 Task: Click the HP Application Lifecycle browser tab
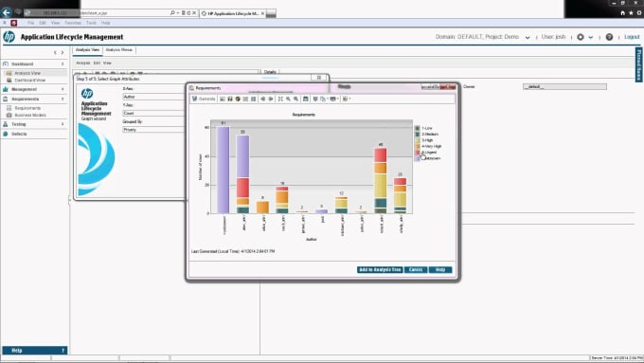click(x=233, y=13)
